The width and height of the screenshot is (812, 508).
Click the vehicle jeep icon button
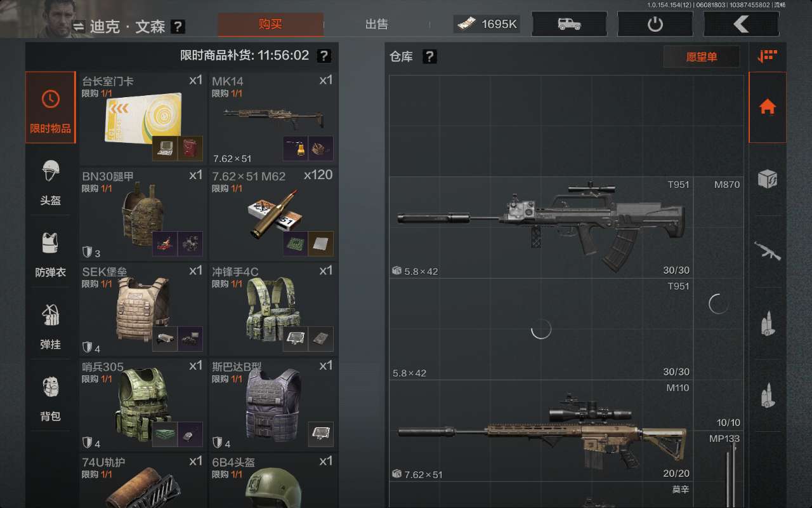click(570, 24)
